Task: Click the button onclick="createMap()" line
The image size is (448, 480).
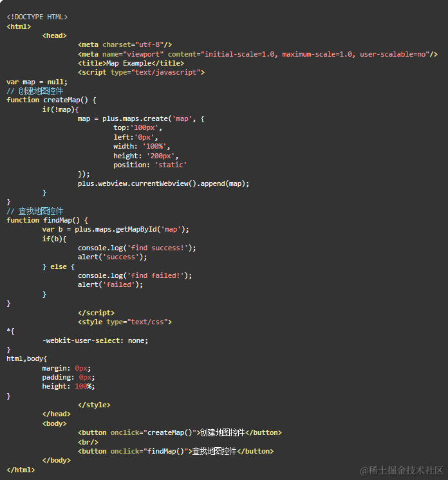Action: [x=180, y=433]
